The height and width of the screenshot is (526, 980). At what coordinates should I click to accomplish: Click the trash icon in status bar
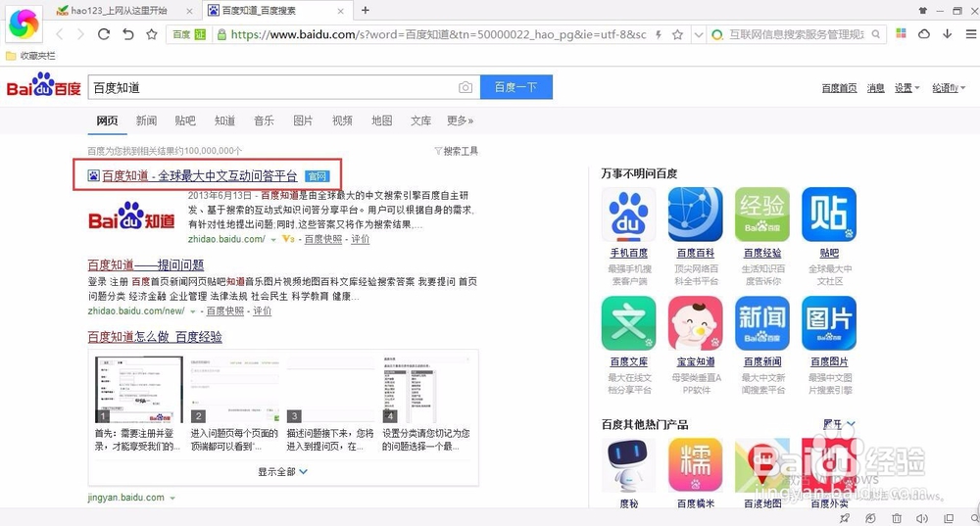pos(897,518)
